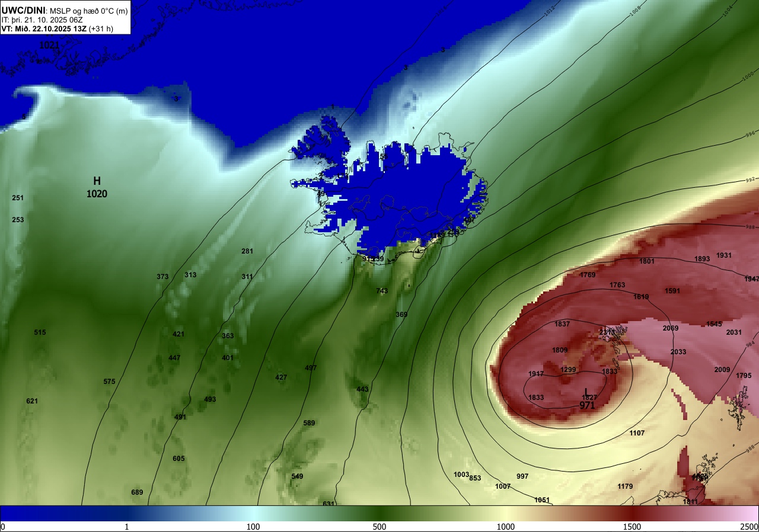Click the height value 1545
Screen dimensions: 759x532
coord(714,324)
